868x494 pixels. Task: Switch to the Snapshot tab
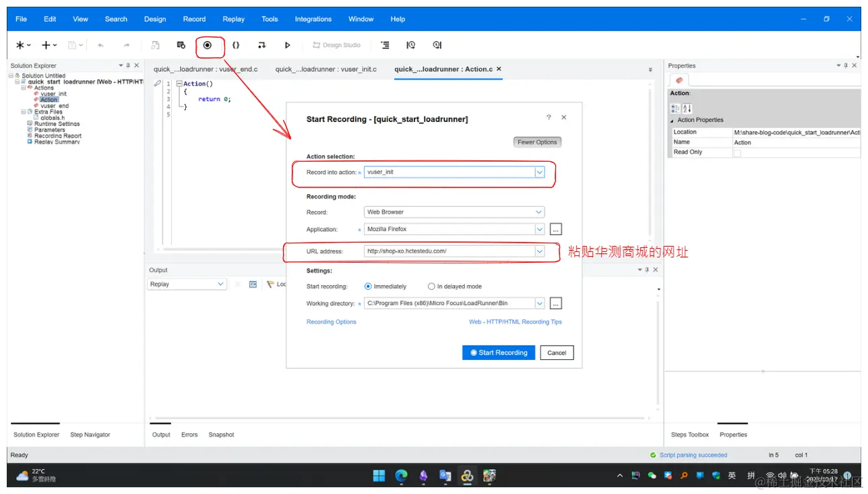pyautogui.click(x=221, y=435)
